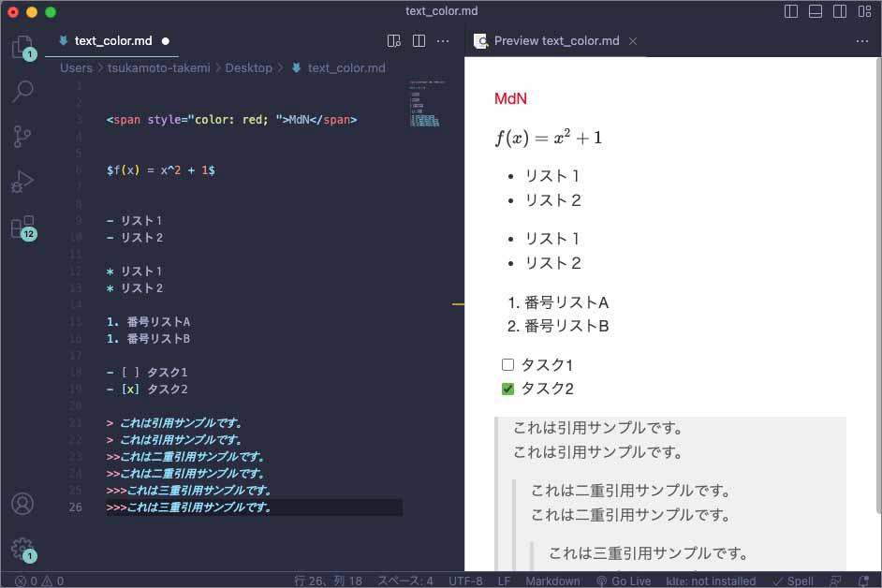Start Go Live server from the status bar
Viewport: 882px width, 588px height.
(x=624, y=581)
